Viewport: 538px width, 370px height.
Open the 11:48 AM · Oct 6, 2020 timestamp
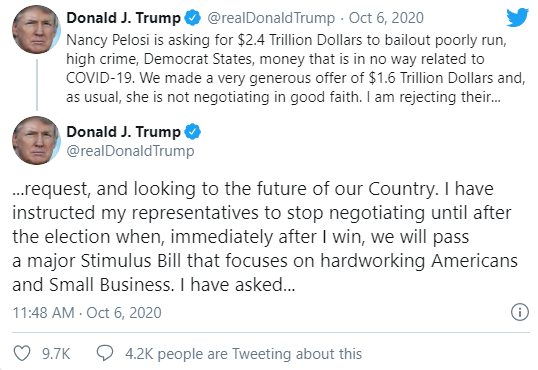(x=87, y=313)
